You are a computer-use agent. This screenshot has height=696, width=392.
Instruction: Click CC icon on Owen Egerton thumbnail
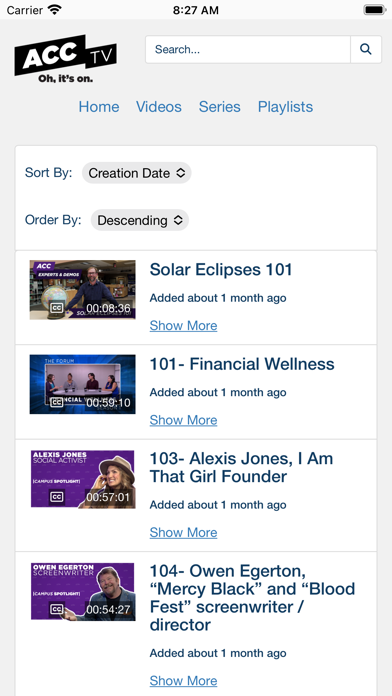(x=57, y=609)
